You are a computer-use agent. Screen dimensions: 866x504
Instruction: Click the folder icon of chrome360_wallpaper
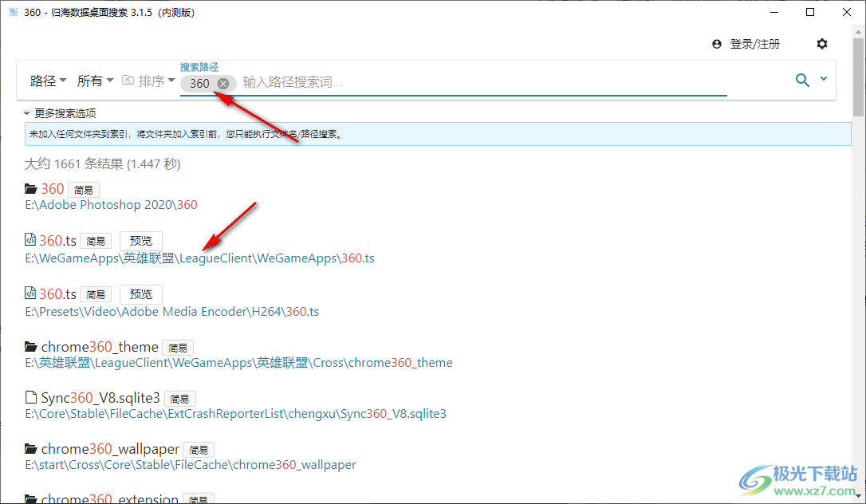31,449
